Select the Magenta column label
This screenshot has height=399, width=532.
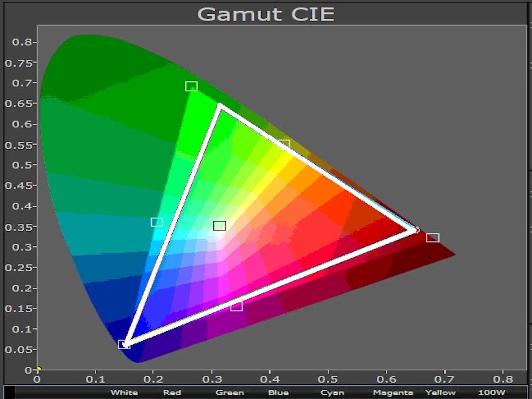(393, 392)
